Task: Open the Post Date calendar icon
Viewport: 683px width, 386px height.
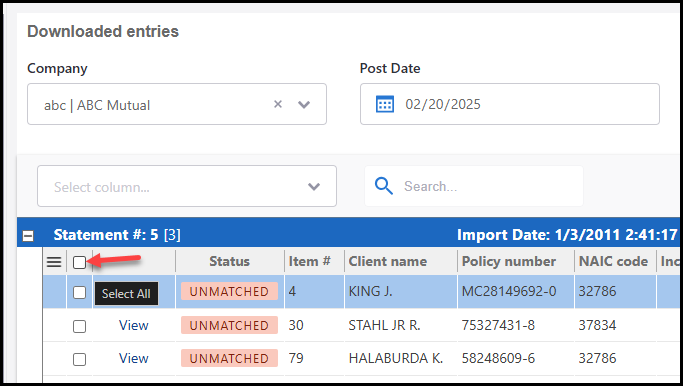Action: point(385,104)
